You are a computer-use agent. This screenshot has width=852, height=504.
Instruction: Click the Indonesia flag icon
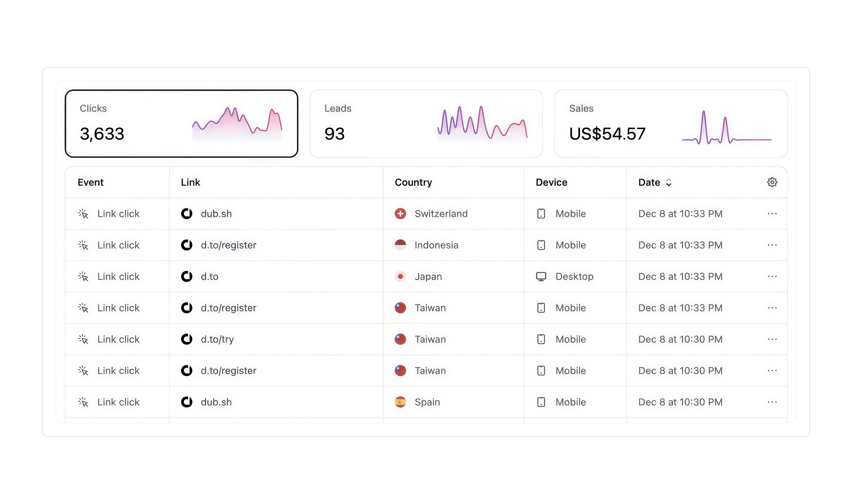tap(400, 245)
